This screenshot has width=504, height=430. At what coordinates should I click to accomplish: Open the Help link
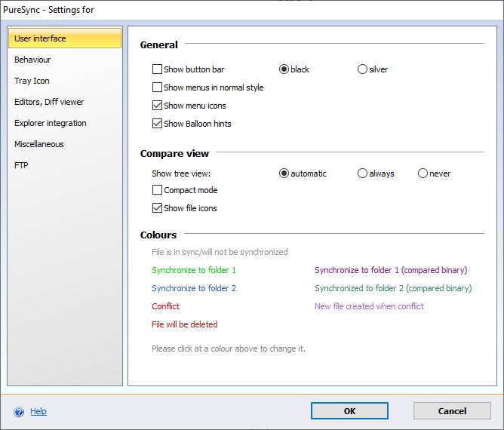coord(38,411)
